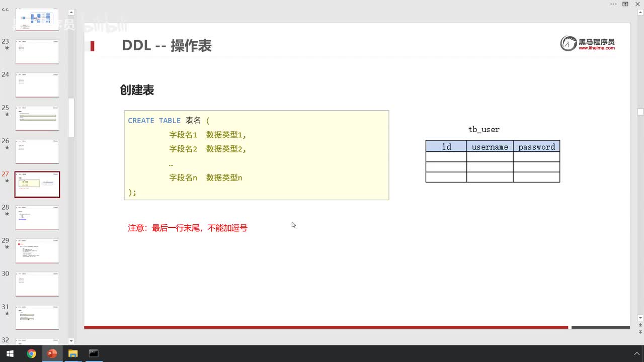Click animation star icon beside slide 28
The image size is (644, 362).
[x=7, y=214]
